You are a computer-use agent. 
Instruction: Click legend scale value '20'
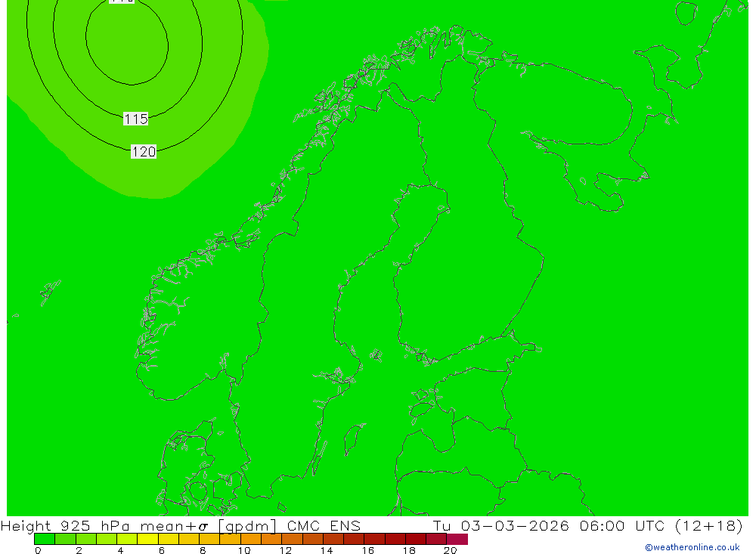tap(450, 550)
